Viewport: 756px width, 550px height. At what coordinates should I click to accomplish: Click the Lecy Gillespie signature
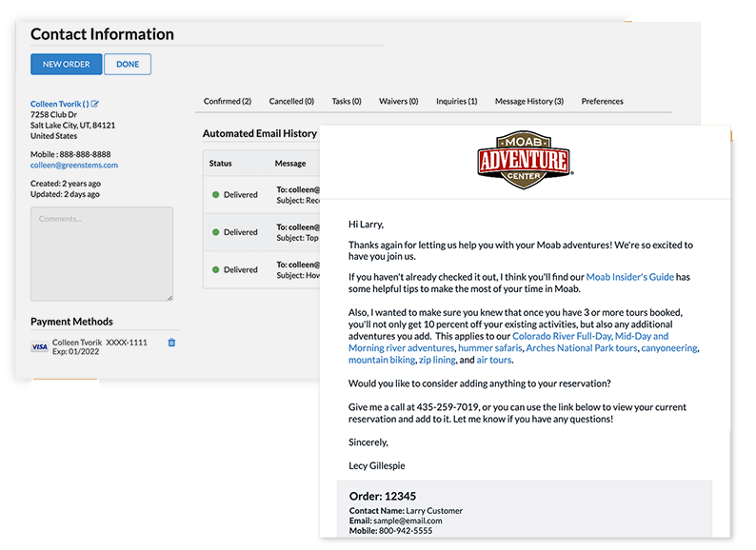click(376, 466)
